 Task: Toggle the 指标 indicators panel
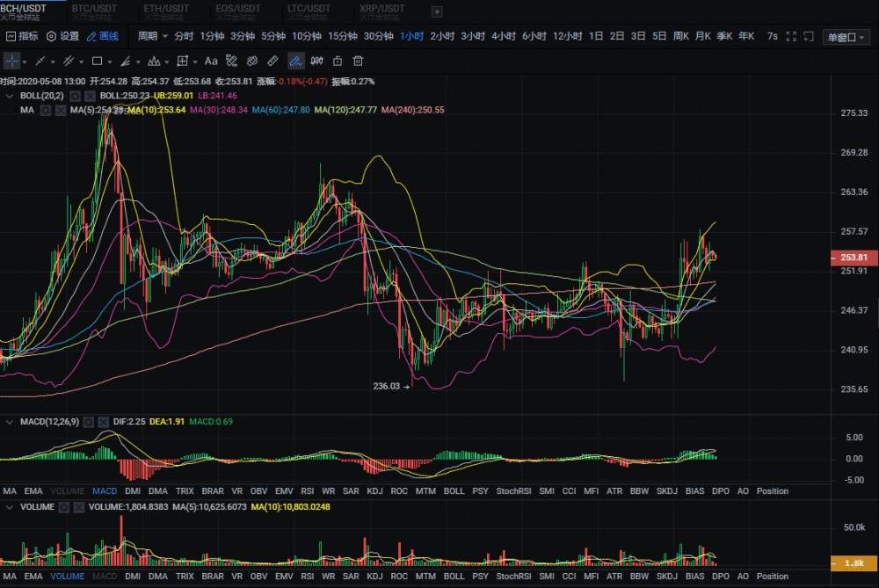[22, 37]
